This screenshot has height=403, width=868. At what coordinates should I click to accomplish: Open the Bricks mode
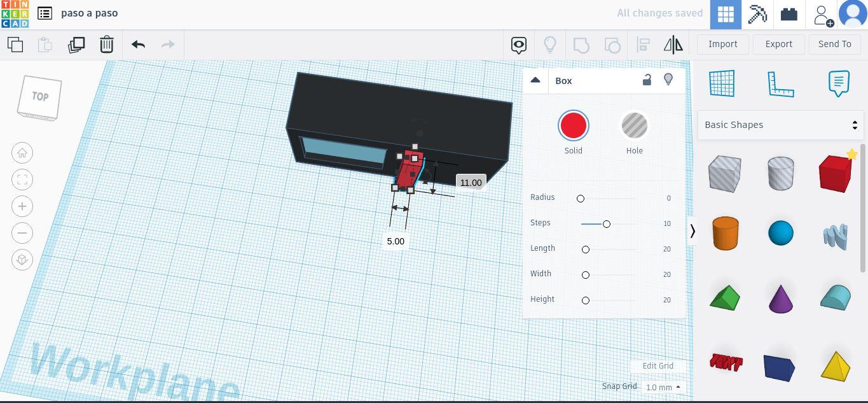tap(789, 15)
